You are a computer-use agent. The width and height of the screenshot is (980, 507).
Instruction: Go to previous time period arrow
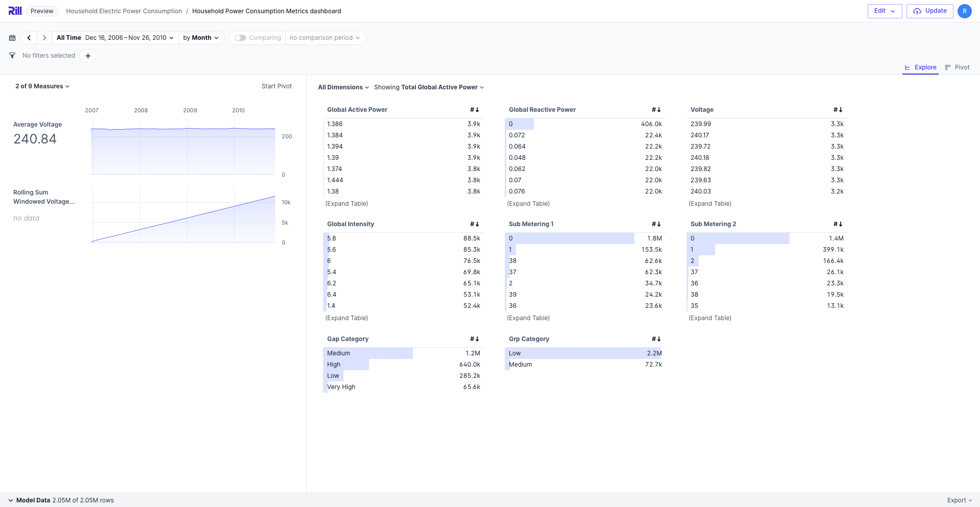pyautogui.click(x=29, y=38)
